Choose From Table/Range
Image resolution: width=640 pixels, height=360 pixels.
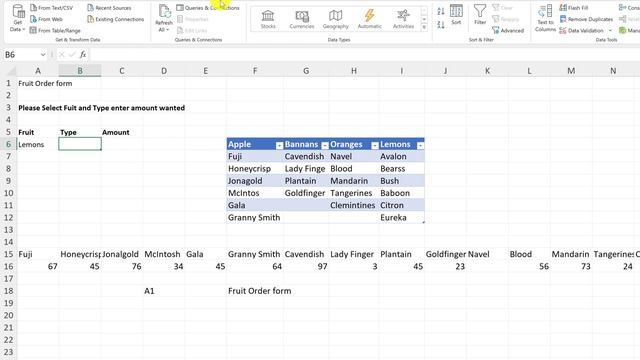pyautogui.click(x=55, y=31)
